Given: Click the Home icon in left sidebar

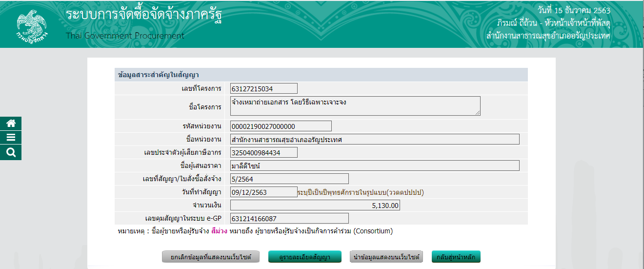Looking at the screenshot, I should point(11,124).
